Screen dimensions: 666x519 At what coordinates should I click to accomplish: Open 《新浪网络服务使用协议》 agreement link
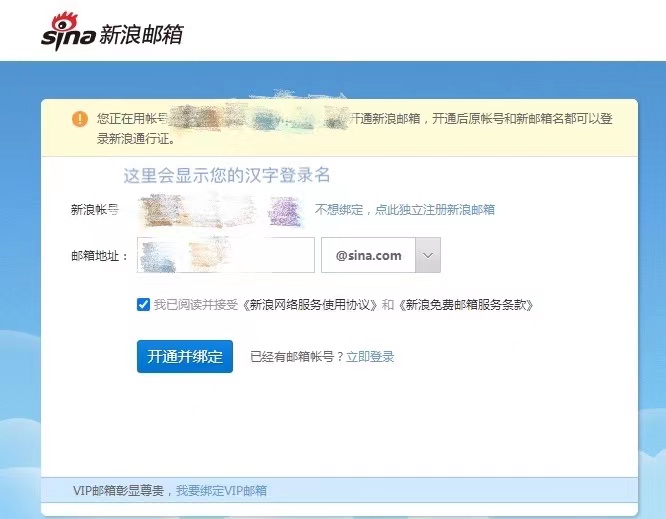[x=309, y=305]
